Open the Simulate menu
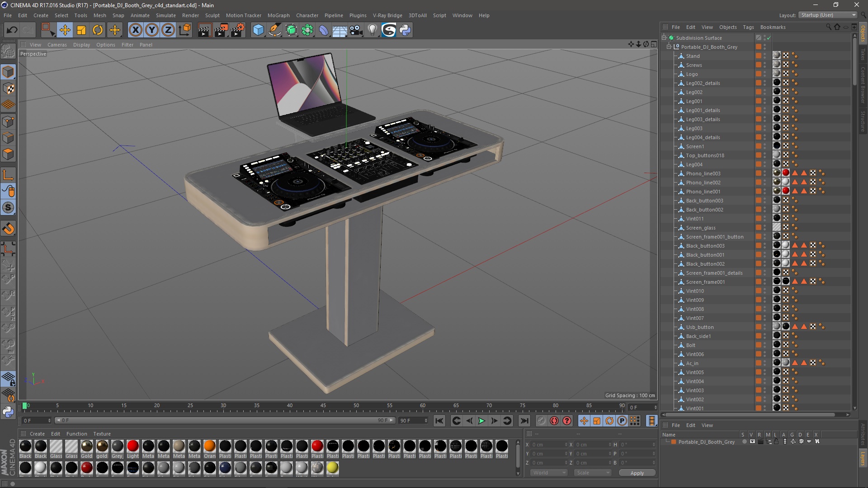868x488 pixels. tap(166, 15)
